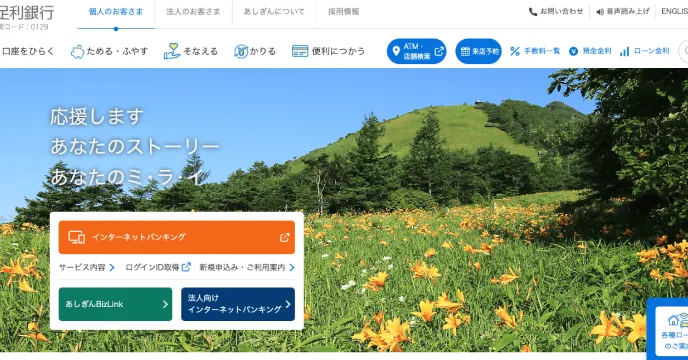Viewport: 688px width, 360px height.
Task: Click the devices icon in インターネットバンキング
Action: click(76, 237)
